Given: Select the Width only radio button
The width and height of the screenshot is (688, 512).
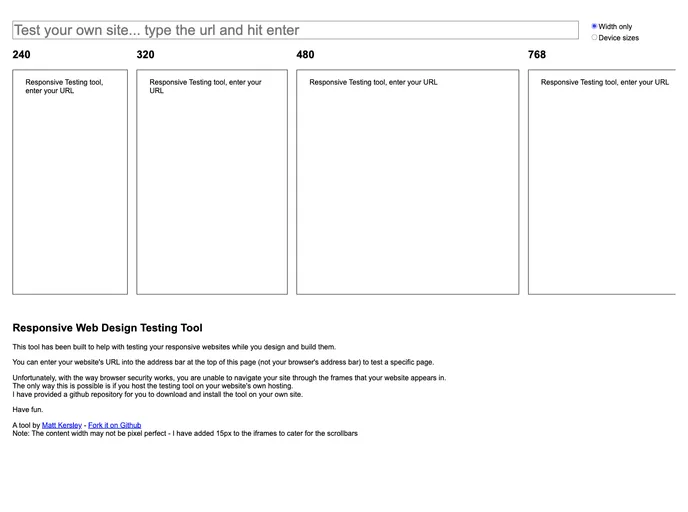Looking at the screenshot, I should (594, 26).
